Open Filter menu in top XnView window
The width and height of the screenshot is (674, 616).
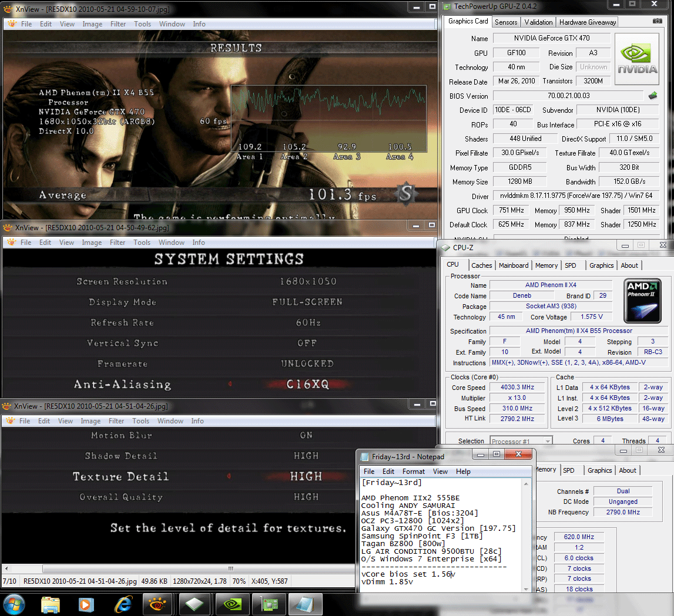[x=118, y=24]
